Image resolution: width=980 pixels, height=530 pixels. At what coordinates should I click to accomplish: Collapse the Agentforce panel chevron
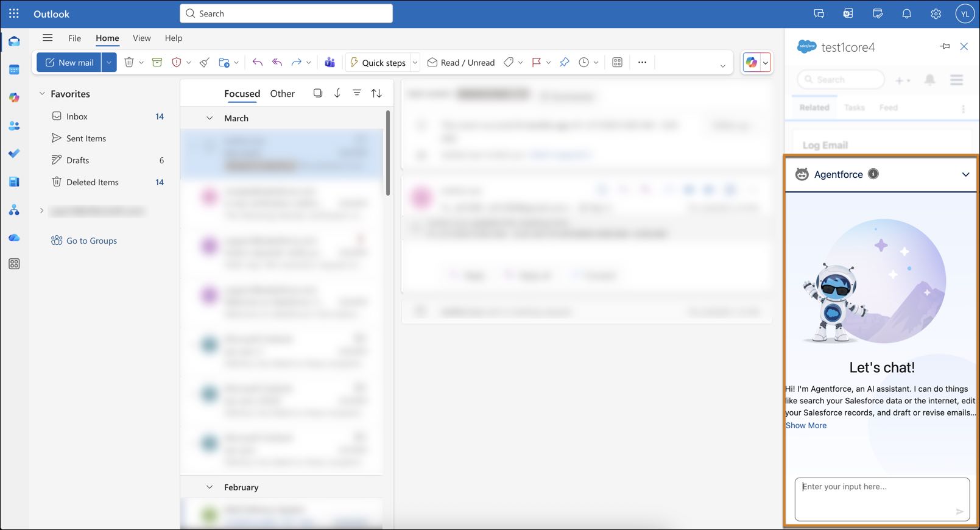click(x=965, y=174)
